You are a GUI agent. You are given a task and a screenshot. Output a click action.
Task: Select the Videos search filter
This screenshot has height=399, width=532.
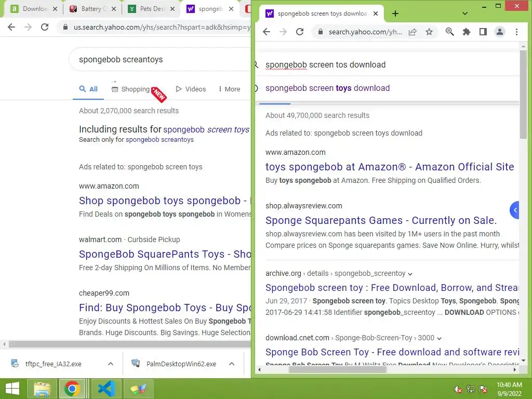pyautogui.click(x=191, y=89)
